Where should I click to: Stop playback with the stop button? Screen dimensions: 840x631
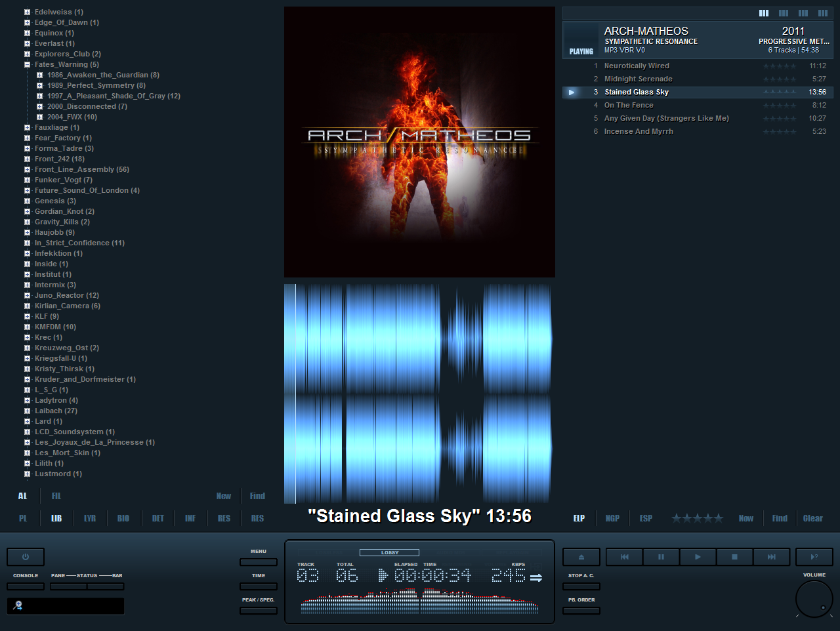point(734,557)
